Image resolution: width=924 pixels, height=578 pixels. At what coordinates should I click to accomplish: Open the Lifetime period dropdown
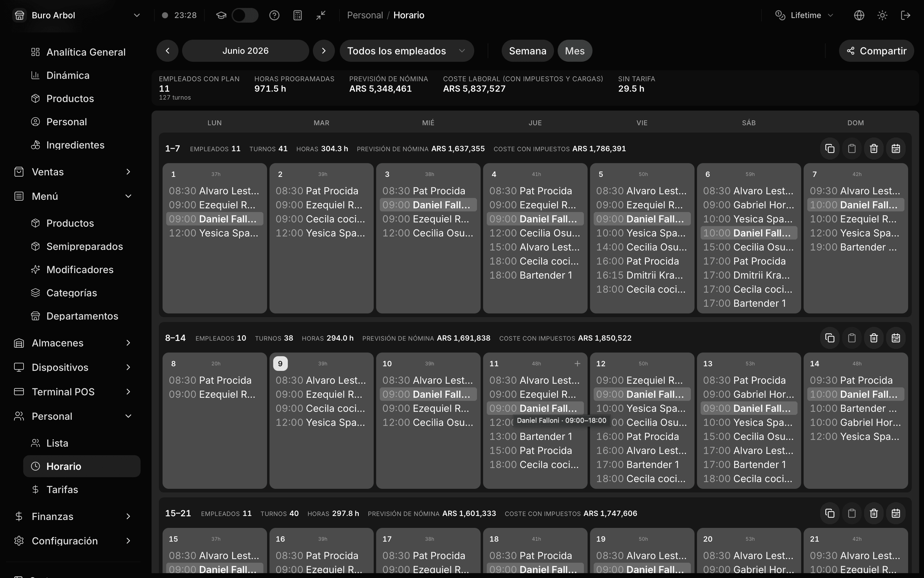804,15
